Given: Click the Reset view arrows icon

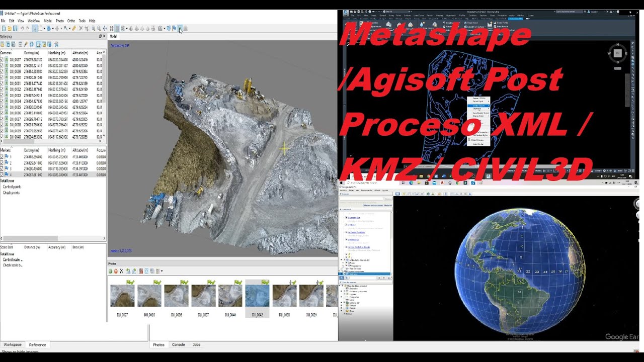Looking at the screenshot, I should coord(105,29).
